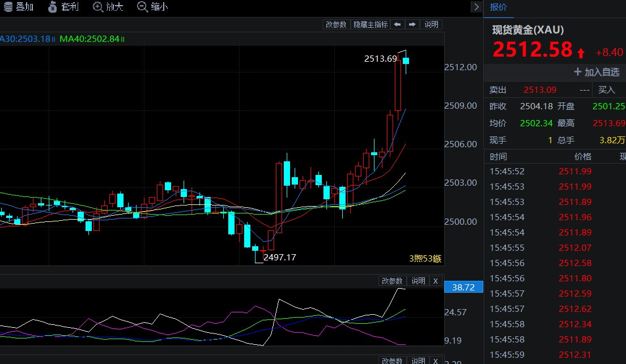Open 说明 help for the main chart
This screenshot has width=626, height=364.
point(431,24)
